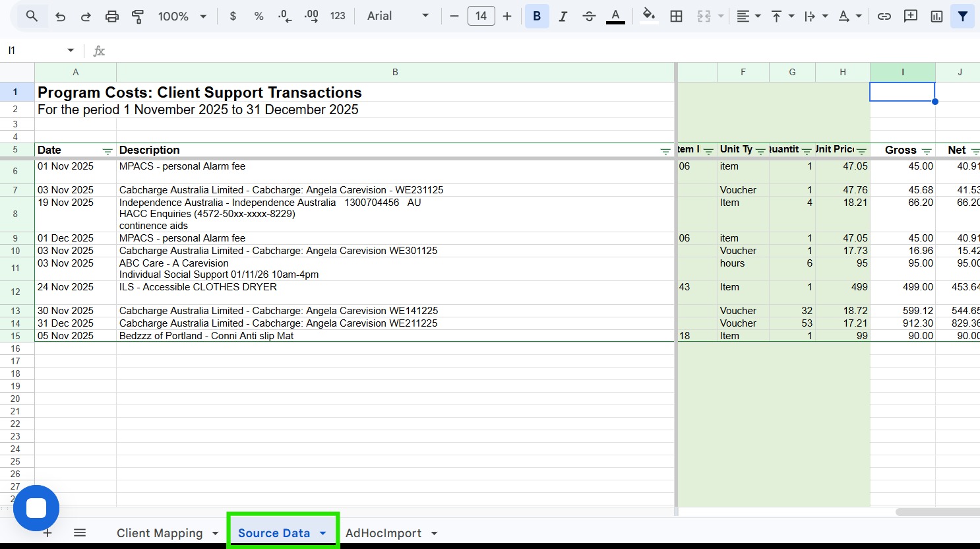Switch to the Client Mapping sheet
This screenshot has height=549, width=980.
pyautogui.click(x=160, y=533)
